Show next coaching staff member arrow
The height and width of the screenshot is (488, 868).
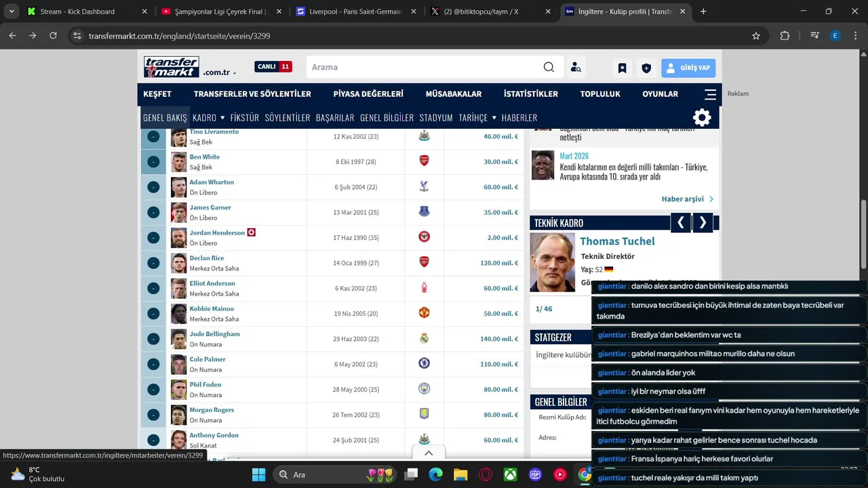(x=703, y=222)
